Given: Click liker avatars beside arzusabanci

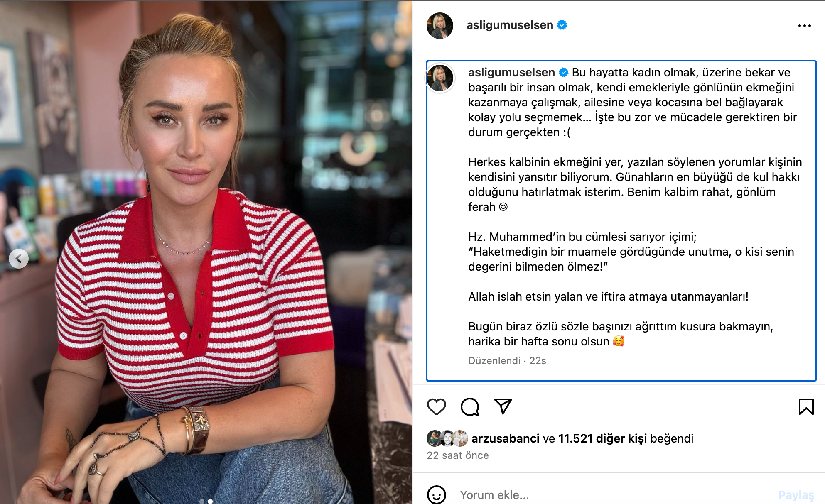Looking at the screenshot, I should pyautogui.click(x=447, y=438).
